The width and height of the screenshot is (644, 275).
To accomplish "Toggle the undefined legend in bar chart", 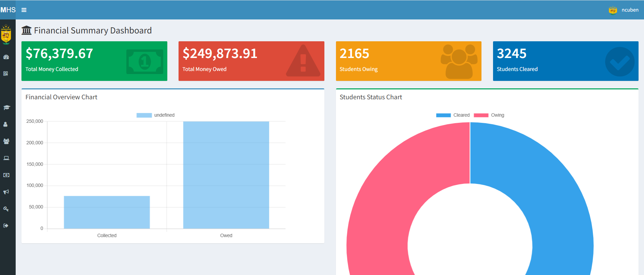I will pyautogui.click(x=156, y=115).
